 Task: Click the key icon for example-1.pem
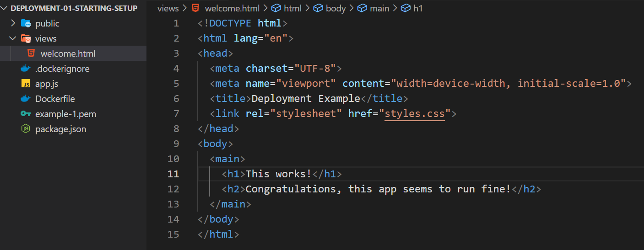coord(26,114)
